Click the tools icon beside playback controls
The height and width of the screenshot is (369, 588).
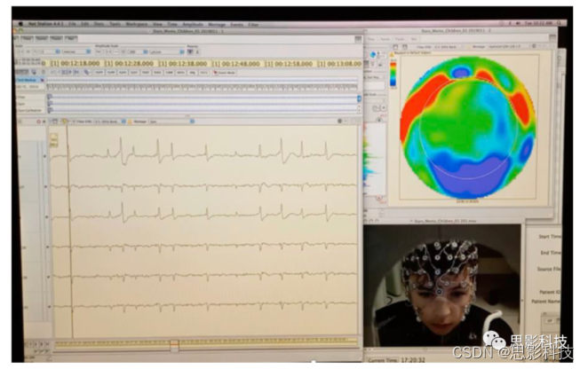click(x=87, y=72)
